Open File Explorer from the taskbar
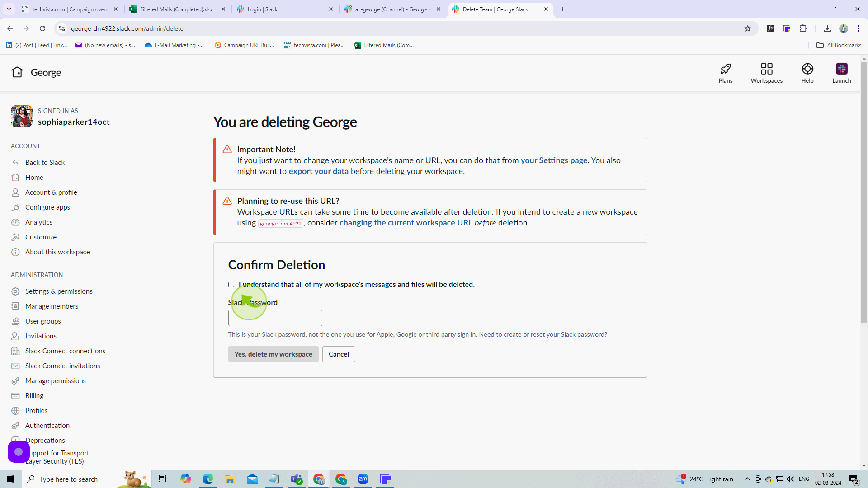The height and width of the screenshot is (488, 868). [230, 479]
